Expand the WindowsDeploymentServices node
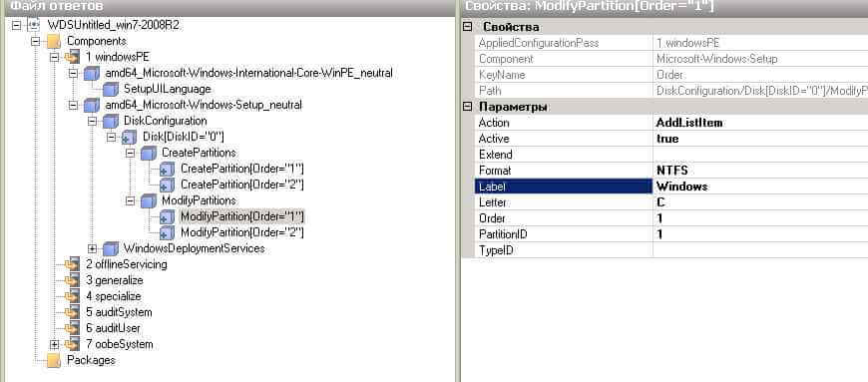 click(92, 248)
